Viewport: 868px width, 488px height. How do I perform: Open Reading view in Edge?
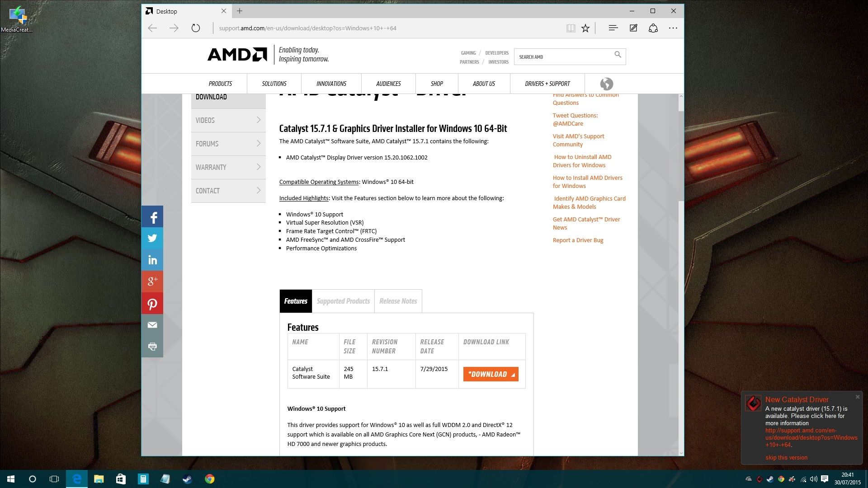click(571, 28)
